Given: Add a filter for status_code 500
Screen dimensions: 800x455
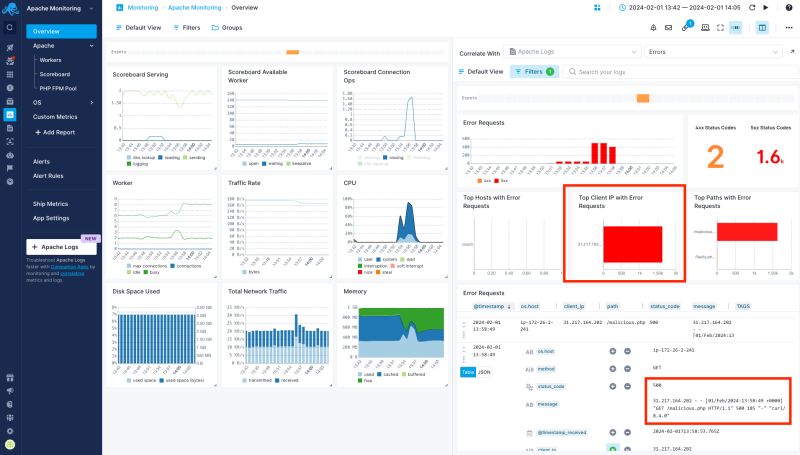Looking at the screenshot, I should [612, 386].
